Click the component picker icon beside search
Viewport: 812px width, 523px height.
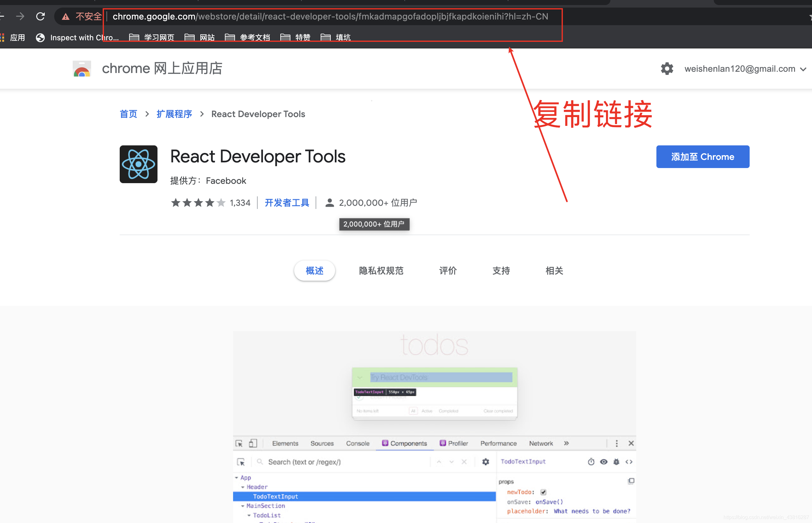[241, 462]
